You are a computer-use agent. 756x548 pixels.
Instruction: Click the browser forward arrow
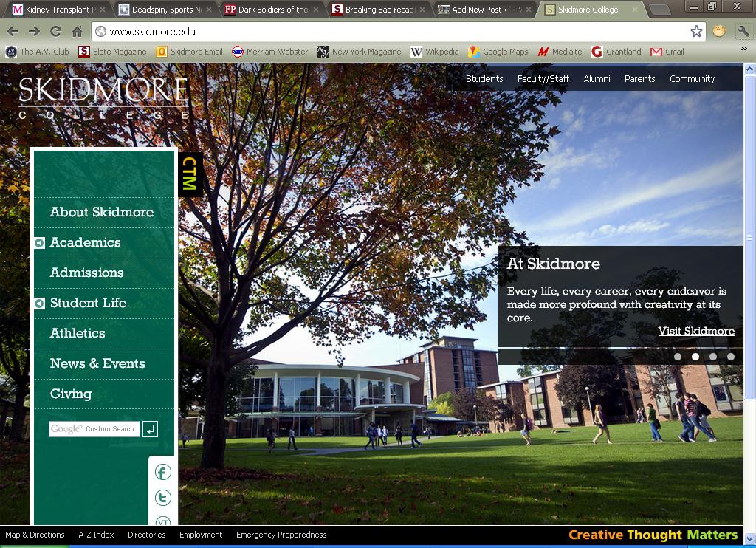point(34,31)
